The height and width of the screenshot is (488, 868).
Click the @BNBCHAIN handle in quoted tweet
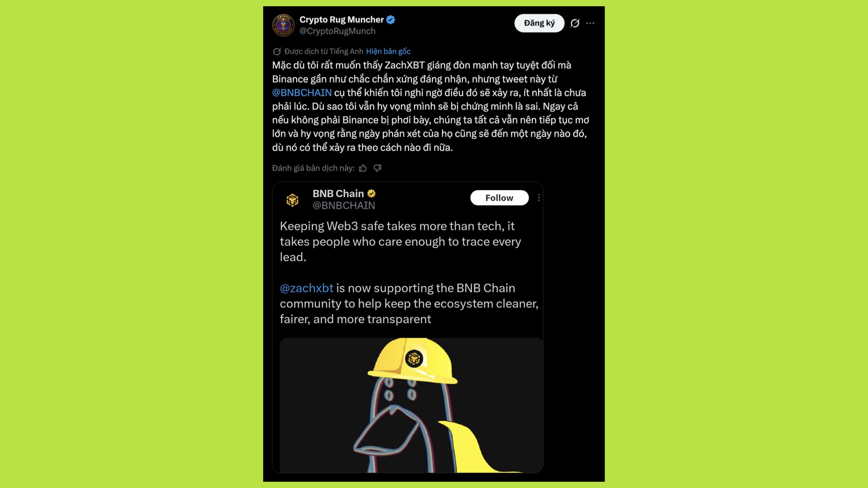tap(344, 205)
